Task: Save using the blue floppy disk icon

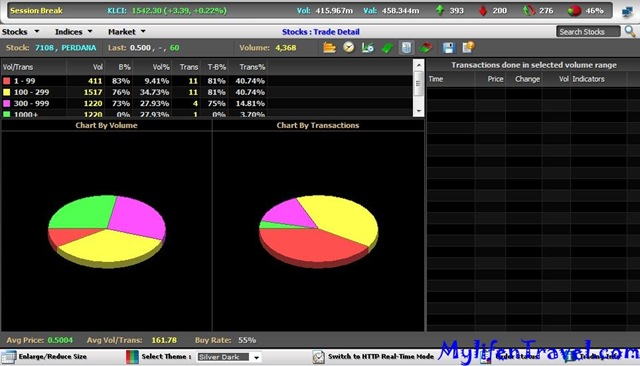Action: (x=448, y=48)
